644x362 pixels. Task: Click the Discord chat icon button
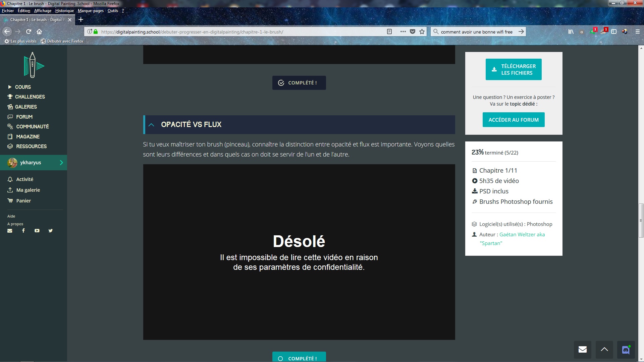pyautogui.click(x=626, y=350)
